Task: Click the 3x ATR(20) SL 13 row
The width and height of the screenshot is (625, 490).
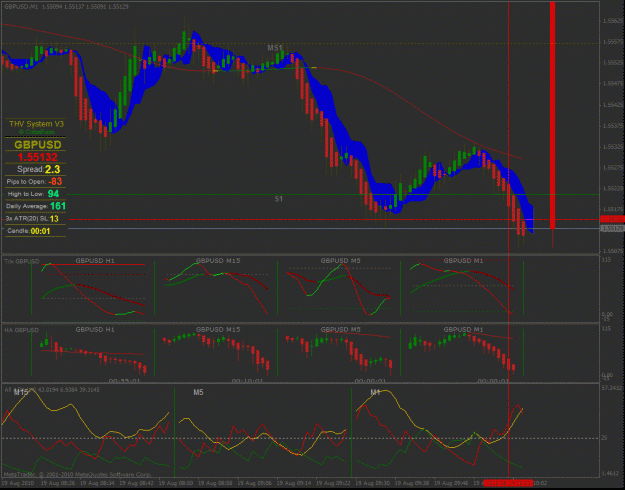Action: pos(32,219)
